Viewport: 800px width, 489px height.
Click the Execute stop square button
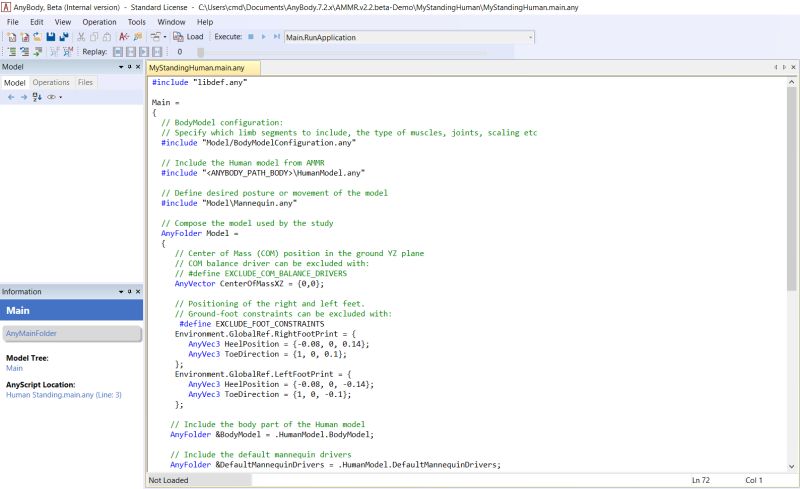251,37
